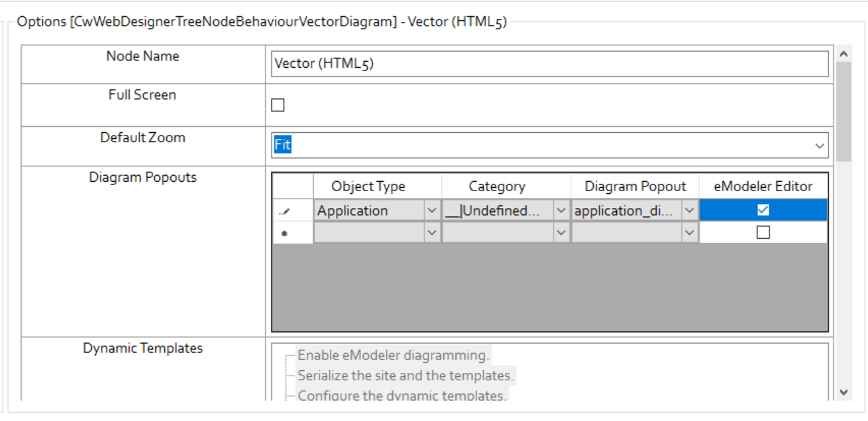Select the Enable eModeler diagramming tree node
Screen dimensions: 868x421
coord(393,355)
